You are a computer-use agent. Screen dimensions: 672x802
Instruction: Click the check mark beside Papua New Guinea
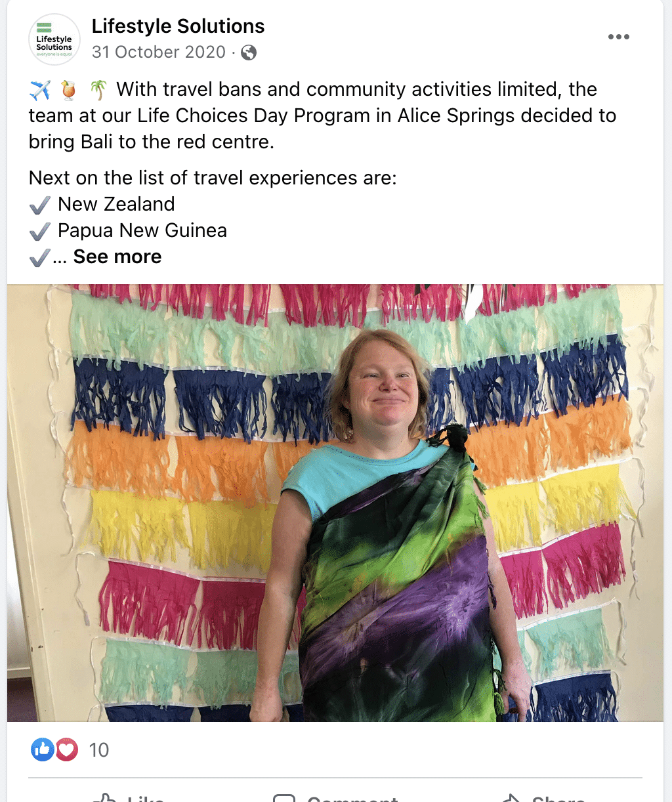point(40,231)
